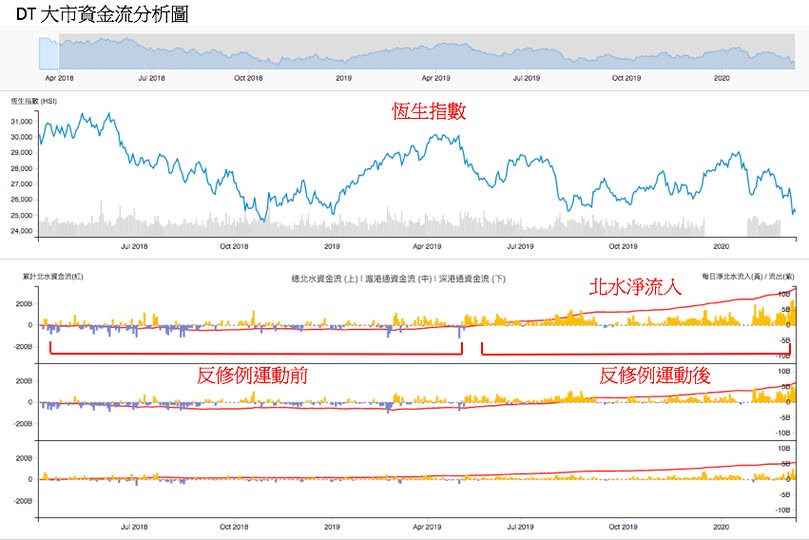Click the 31,000 y-axis value

22,122
